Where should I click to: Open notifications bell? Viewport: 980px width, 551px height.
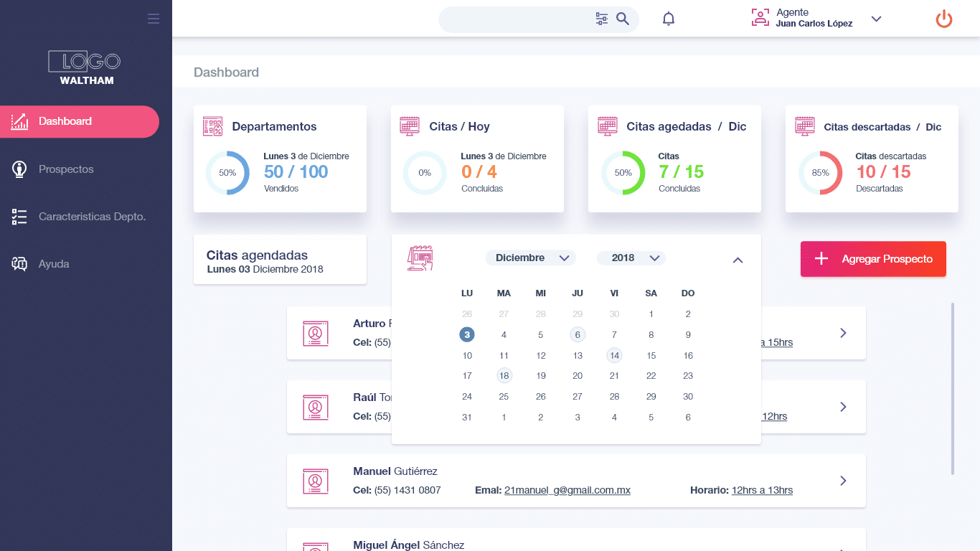pos(669,19)
